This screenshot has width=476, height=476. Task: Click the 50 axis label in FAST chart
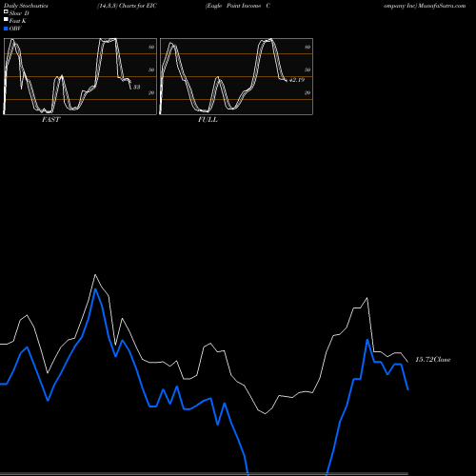tap(151, 69)
